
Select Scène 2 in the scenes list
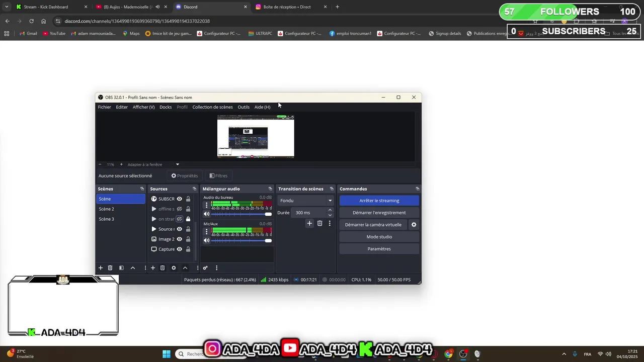[x=121, y=209]
